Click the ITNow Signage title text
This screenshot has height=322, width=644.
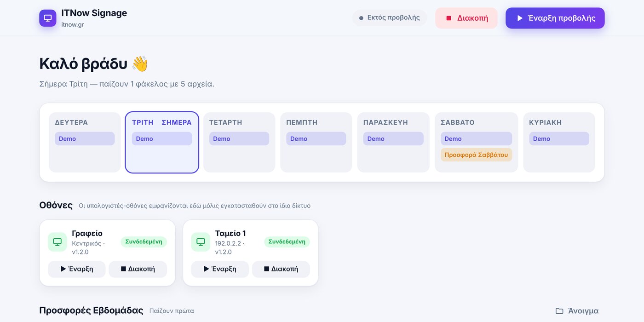point(94,13)
